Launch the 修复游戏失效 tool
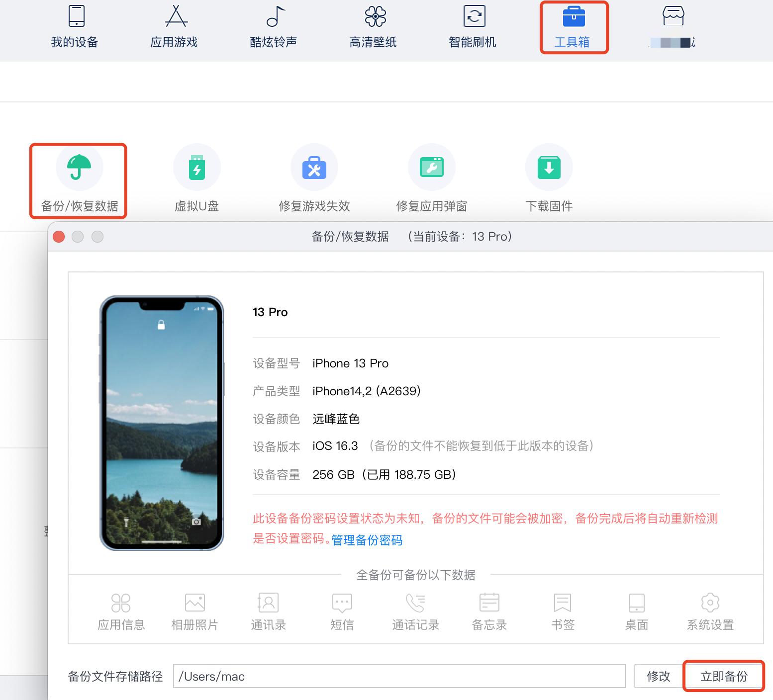The width and height of the screenshot is (773, 700). click(x=314, y=179)
